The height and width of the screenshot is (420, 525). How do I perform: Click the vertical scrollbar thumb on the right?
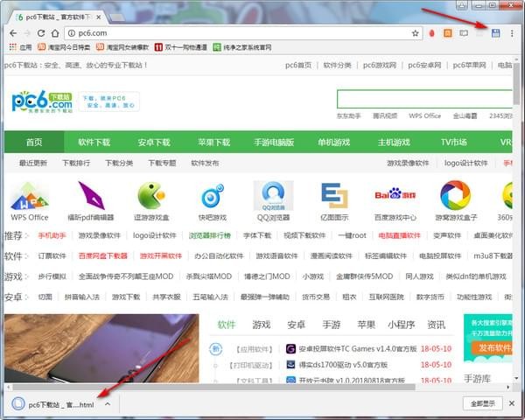click(x=516, y=84)
